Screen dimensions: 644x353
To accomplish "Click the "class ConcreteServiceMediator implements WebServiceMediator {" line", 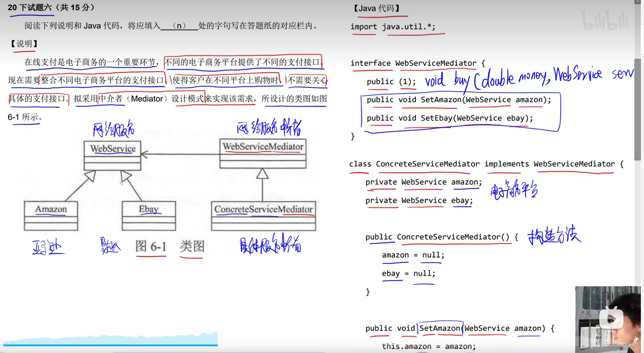I will (486, 164).
